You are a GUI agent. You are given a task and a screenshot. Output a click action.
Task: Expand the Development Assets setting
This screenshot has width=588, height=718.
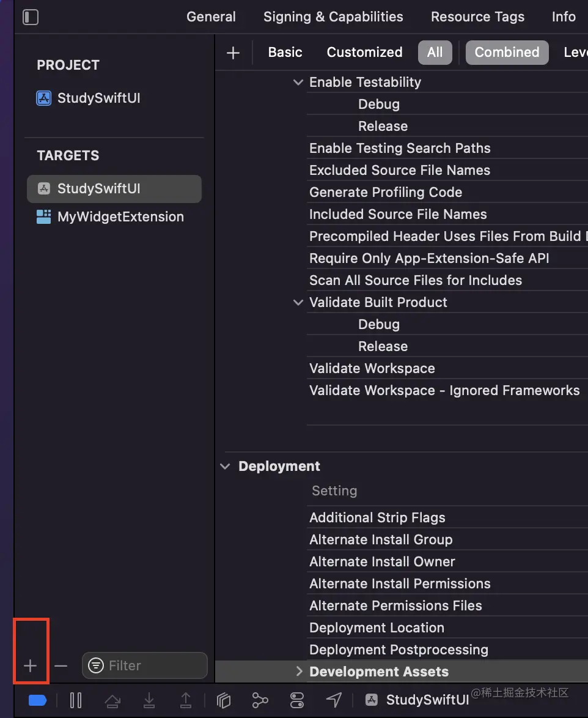tap(299, 672)
